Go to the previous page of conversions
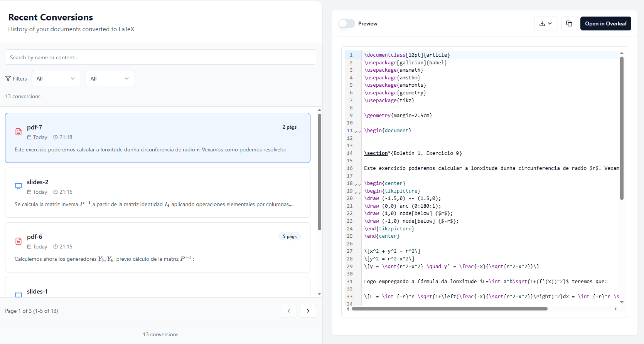The height and width of the screenshot is (344, 644). coord(289,311)
